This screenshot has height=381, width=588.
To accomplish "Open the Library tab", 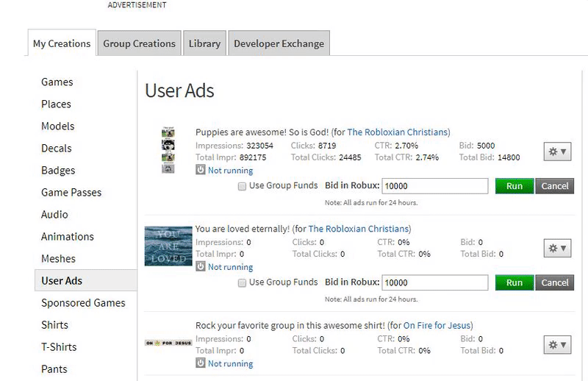I will tap(204, 43).
